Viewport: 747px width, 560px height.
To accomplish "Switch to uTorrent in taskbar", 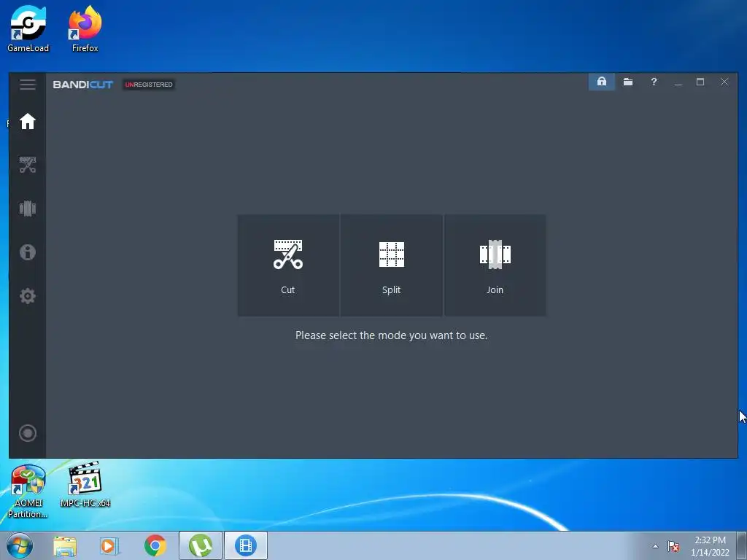I will [201, 545].
